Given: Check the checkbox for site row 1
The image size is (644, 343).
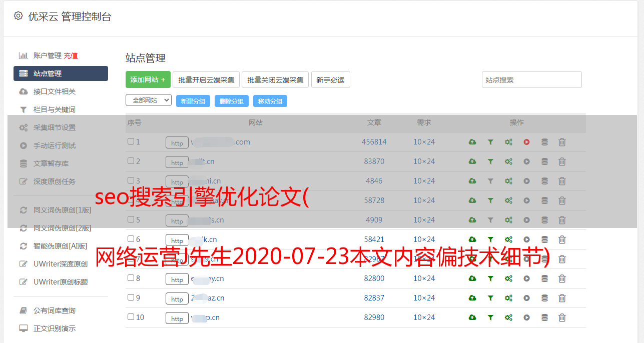Looking at the screenshot, I should 131,141.
